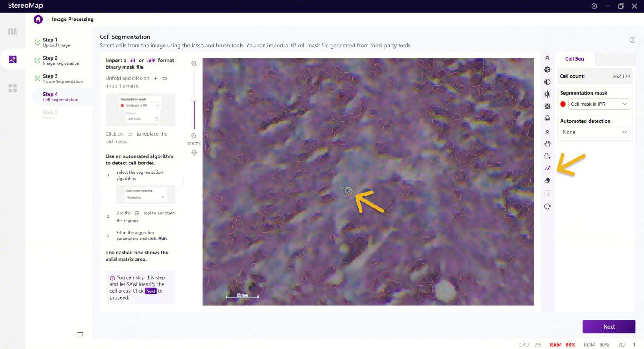Click the drawn cell outline on the canvas
Viewport: 644px width, 349px height.
pos(348,192)
